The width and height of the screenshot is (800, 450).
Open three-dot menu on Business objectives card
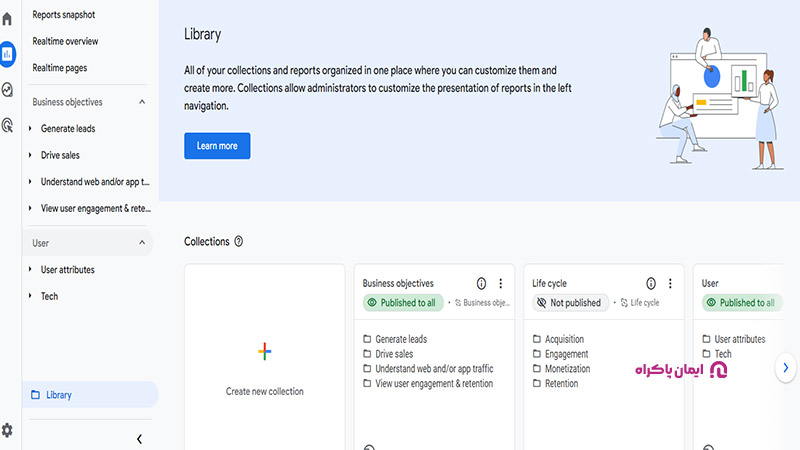click(501, 283)
